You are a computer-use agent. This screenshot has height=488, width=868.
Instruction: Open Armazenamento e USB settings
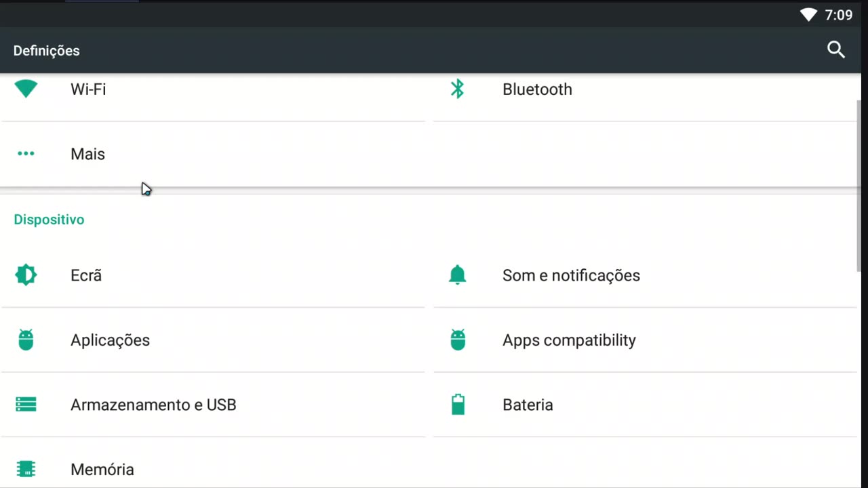tap(213, 405)
